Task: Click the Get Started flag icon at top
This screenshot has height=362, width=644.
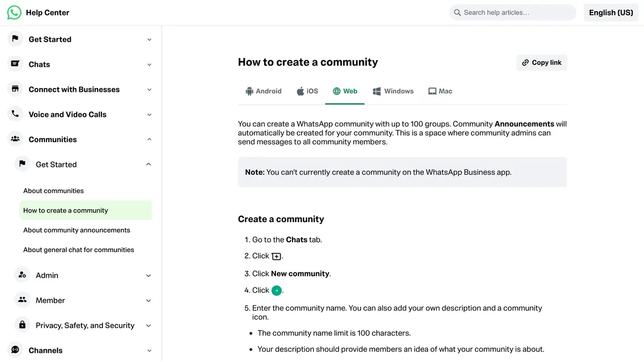Action: click(15, 39)
